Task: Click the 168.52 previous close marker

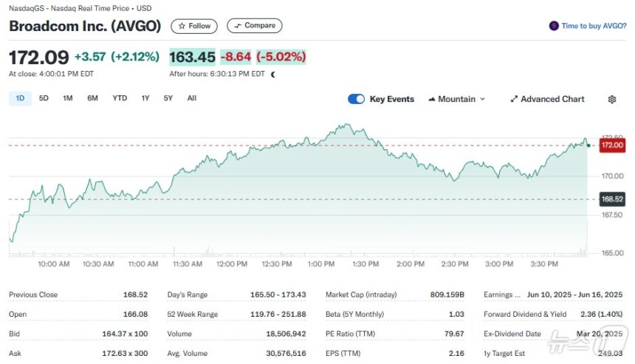Action: 612,199
